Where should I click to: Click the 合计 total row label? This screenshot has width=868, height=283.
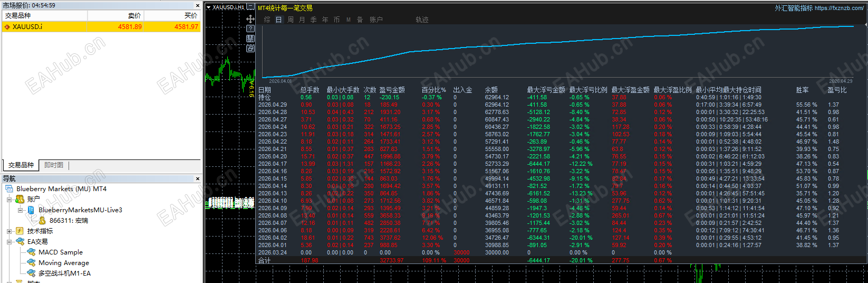(x=264, y=260)
